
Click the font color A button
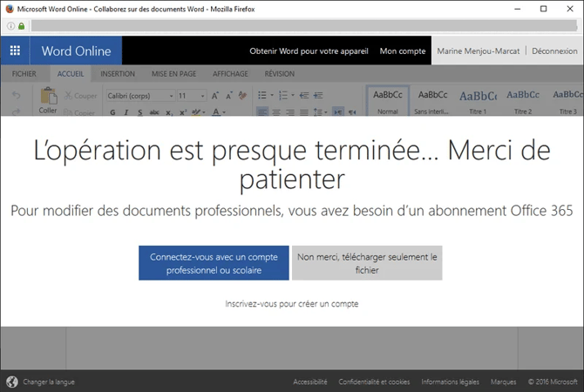click(x=216, y=112)
